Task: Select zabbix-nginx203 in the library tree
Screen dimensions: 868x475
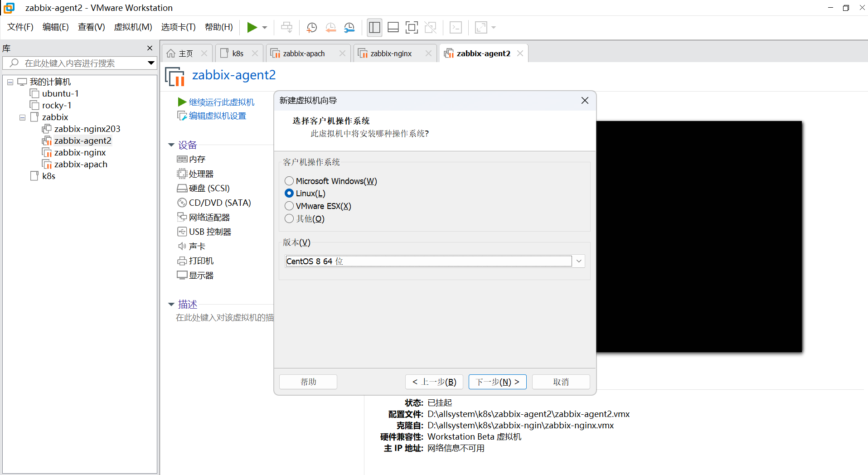Action: pos(87,129)
